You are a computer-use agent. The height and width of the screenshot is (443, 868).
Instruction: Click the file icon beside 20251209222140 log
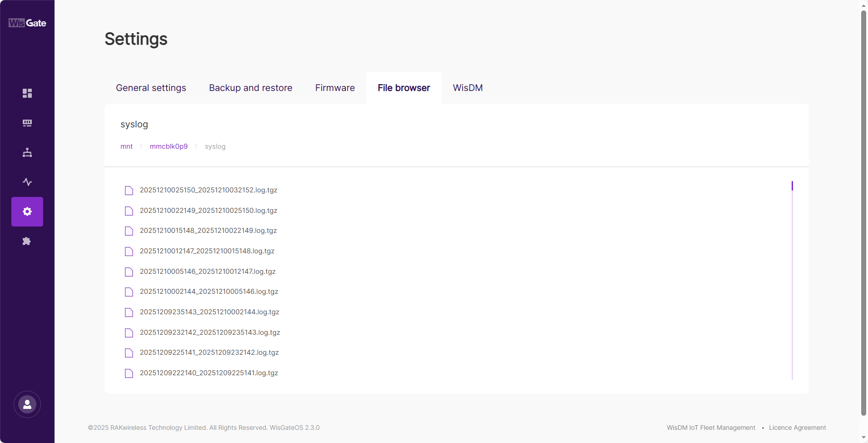click(x=129, y=373)
